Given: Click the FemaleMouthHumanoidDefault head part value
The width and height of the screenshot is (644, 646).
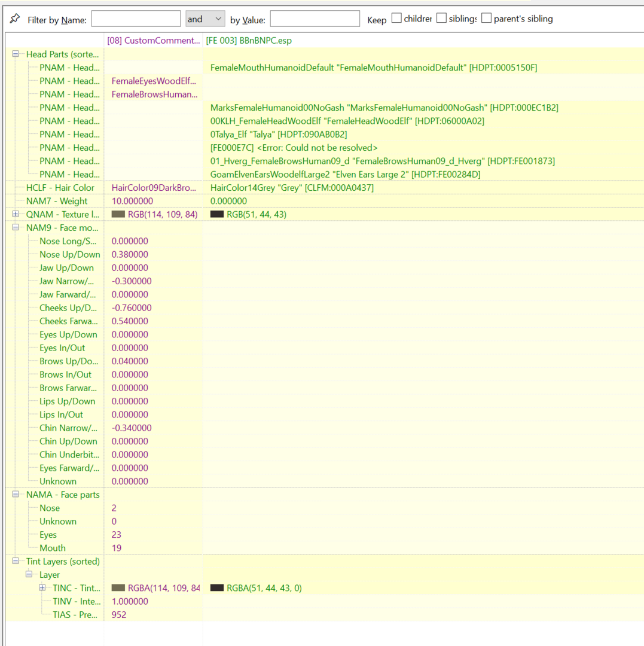Looking at the screenshot, I should tap(374, 68).
